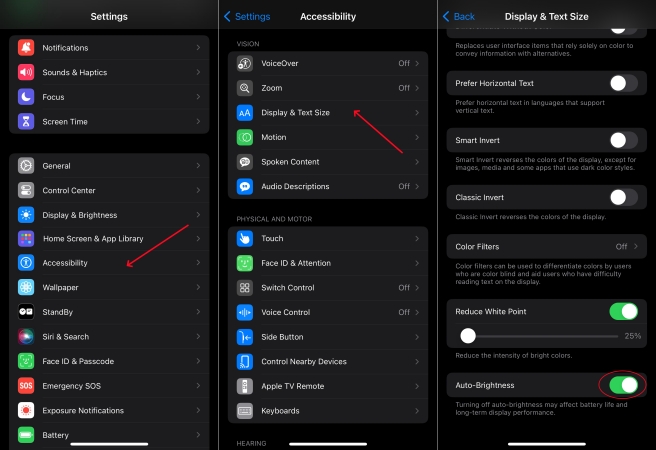
Task: Tap the Notifications bell icon
Action: pyautogui.click(x=26, y=48)
